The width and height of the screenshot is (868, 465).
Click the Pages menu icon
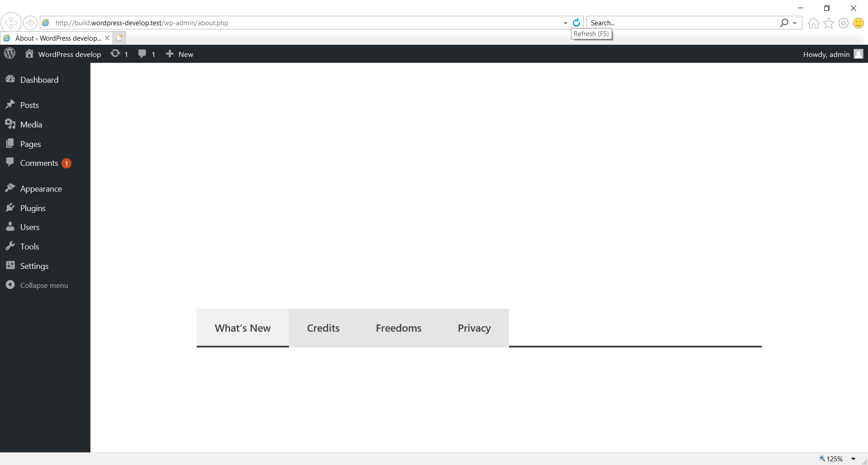(10, 144)
